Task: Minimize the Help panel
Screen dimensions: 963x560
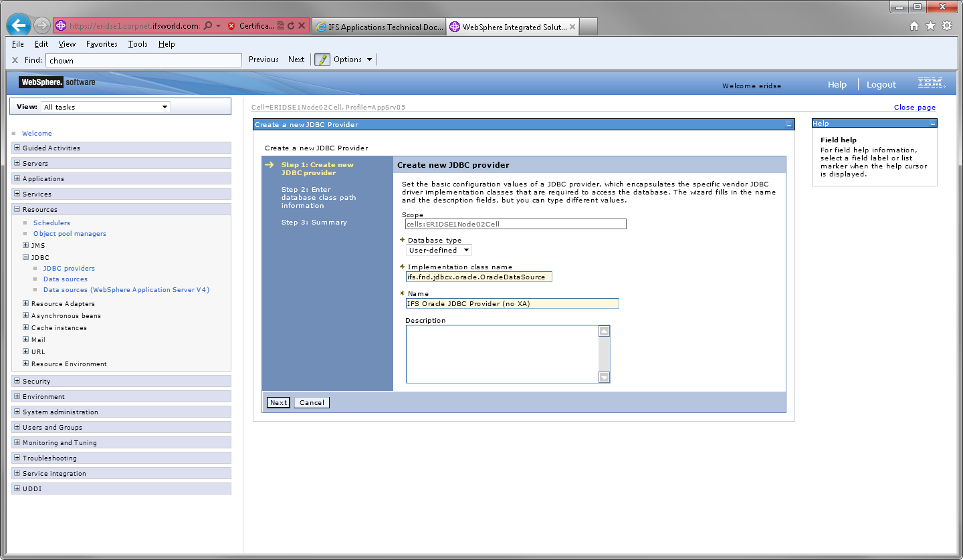Action: 932,124
